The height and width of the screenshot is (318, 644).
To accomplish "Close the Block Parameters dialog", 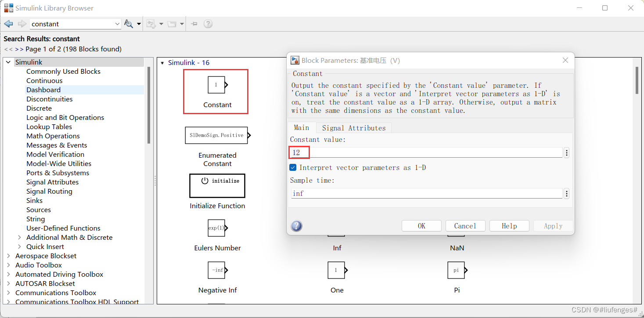I will click(565, 60).
